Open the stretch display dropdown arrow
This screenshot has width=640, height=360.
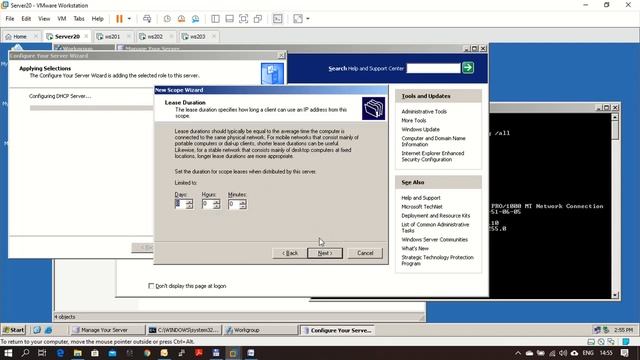click(308, 19)
